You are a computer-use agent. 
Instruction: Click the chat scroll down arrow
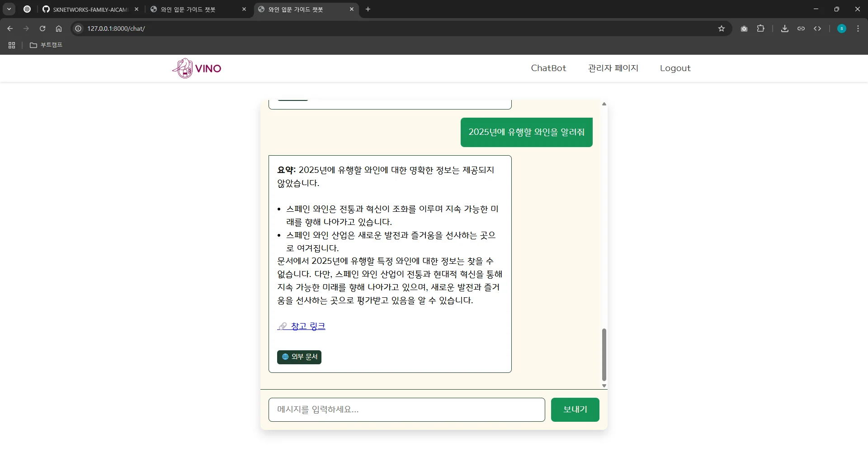click(x=604, y=386)
